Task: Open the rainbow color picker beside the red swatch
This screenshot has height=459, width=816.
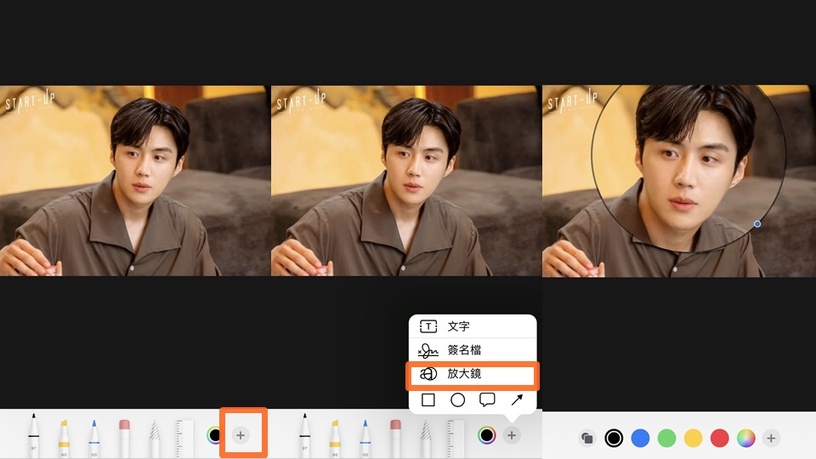Action: (x=746, y=438)
